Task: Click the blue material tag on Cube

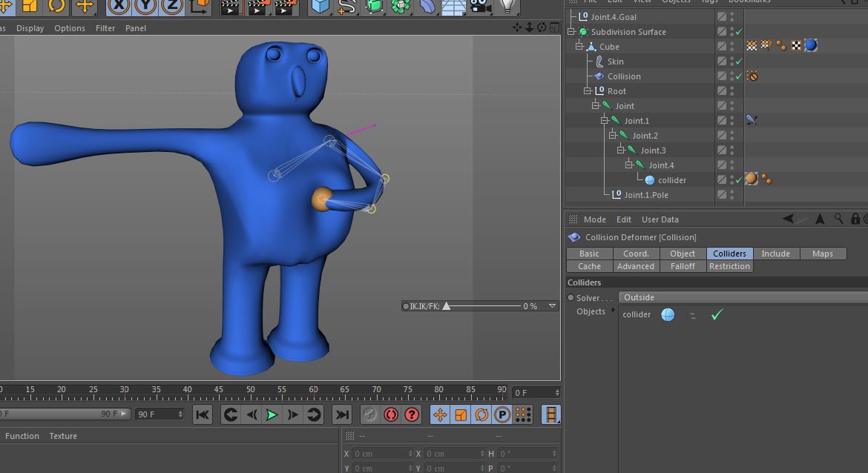Action: [810, 45]
